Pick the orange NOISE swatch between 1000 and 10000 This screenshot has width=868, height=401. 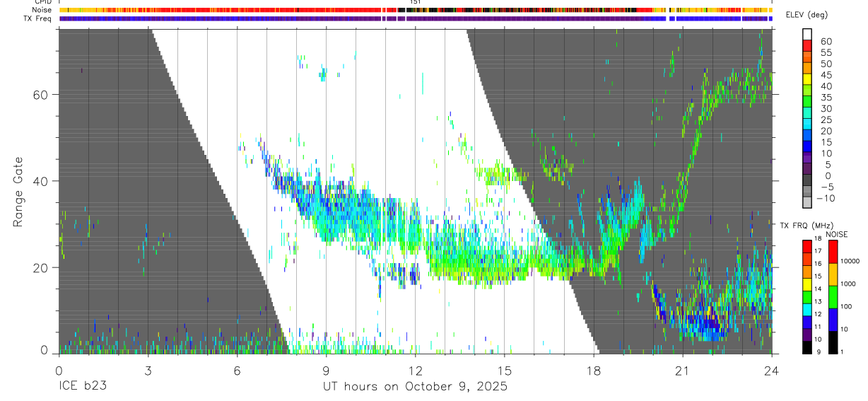click(x=833, y=274)
